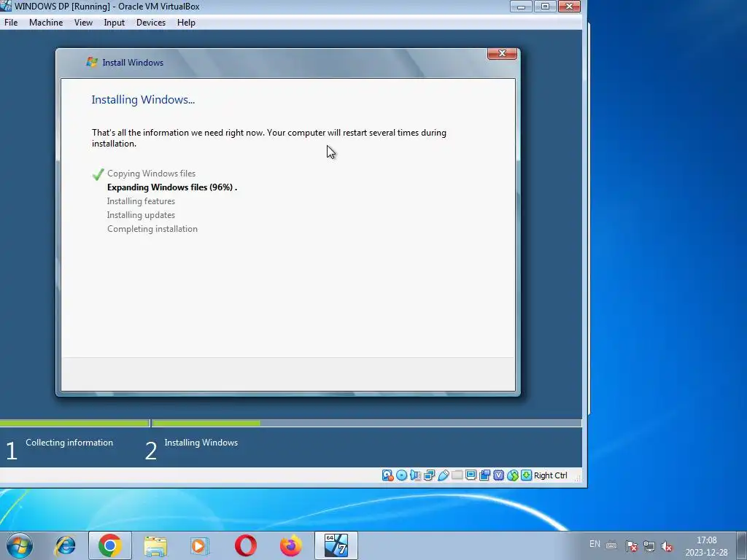The height and width of the screenshot is (560, 747).
Task: Click the network adapter indicator icon
Action: click(429, 475)
